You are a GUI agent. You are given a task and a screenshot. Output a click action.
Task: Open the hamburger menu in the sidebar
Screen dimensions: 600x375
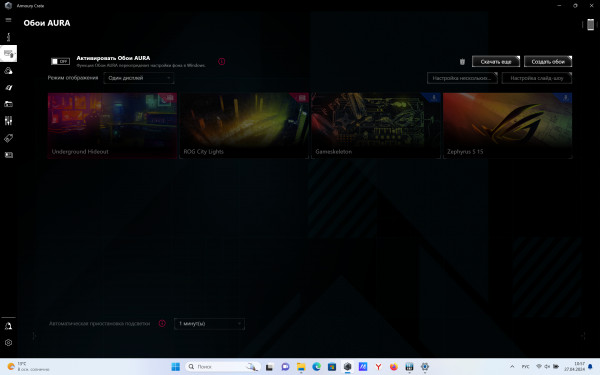pyautogui.click(x=8, y=20)
